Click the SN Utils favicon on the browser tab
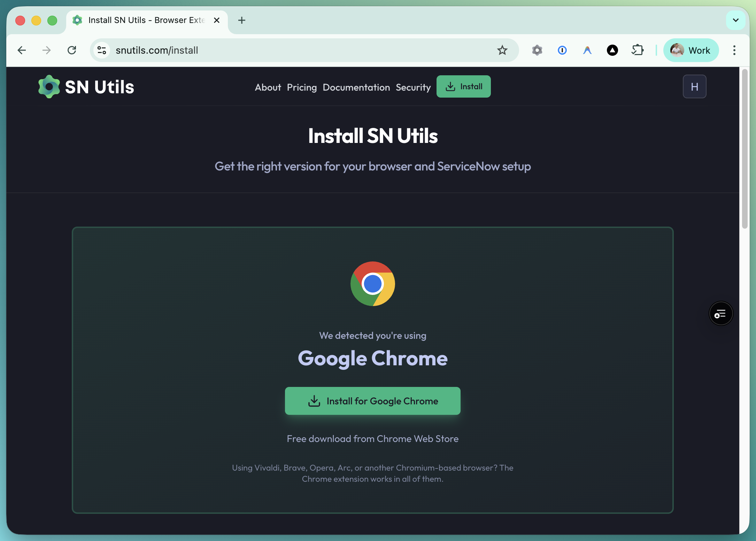This screenshot has width=756, height=541. 77,20
